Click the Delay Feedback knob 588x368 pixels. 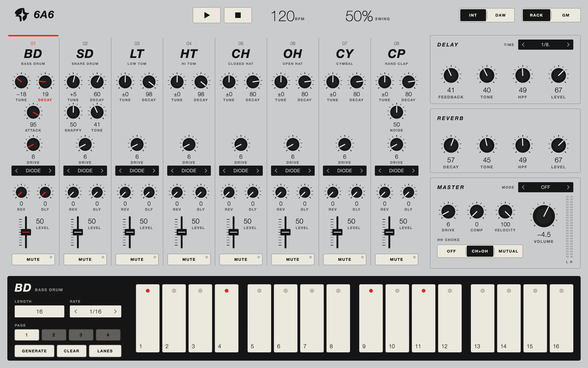click(x=451, y=75)
